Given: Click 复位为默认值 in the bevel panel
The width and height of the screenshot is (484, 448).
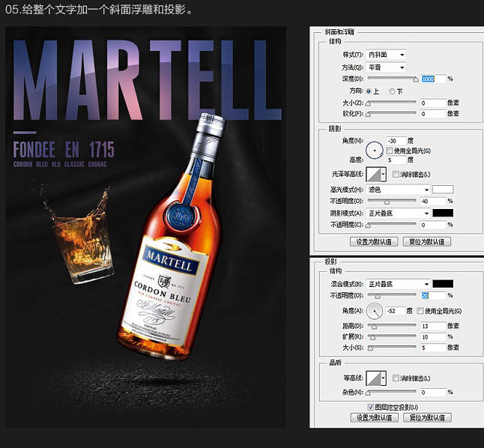Looking at the screenshot, I should (427, 242).
